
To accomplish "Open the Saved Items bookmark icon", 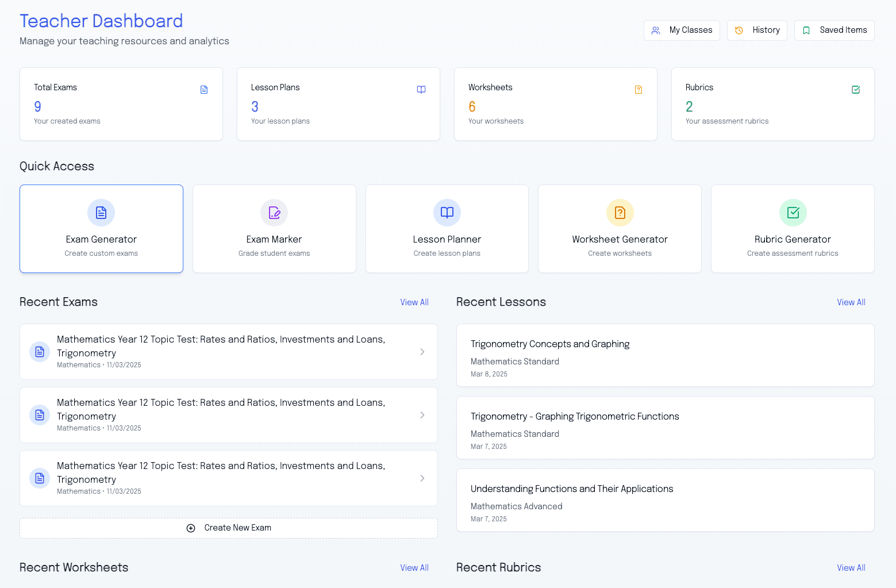I will 806,30.
